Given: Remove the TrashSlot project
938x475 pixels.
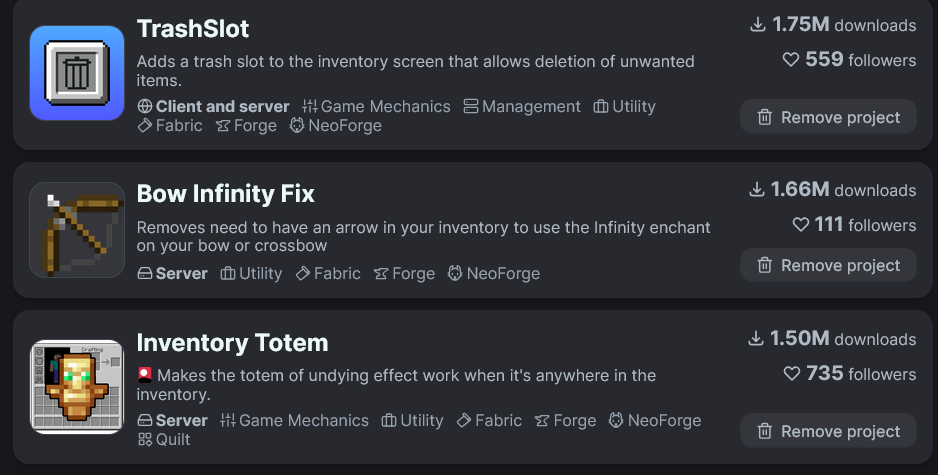Looking at the screenshot, I should 828,117.
